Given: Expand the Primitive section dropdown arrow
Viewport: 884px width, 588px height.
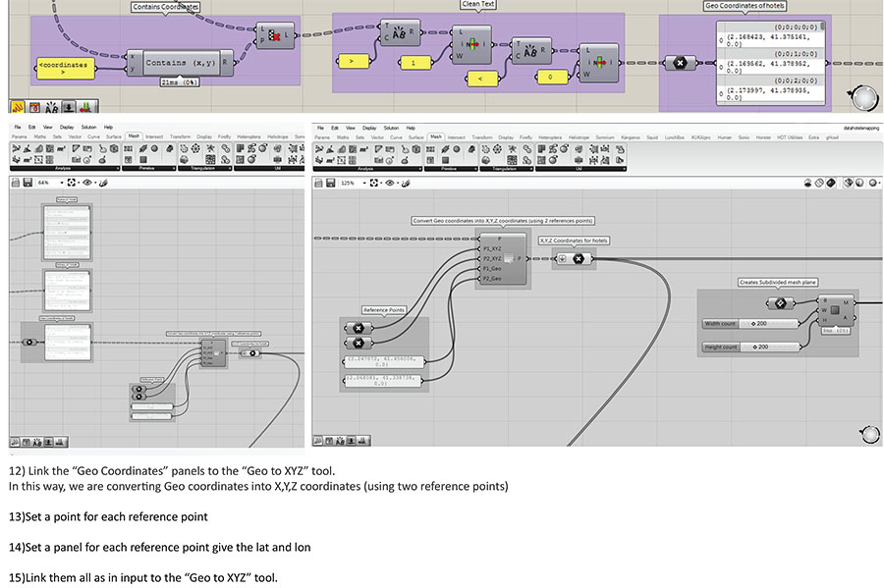Looking at the screenshot, I should point(474,167).
